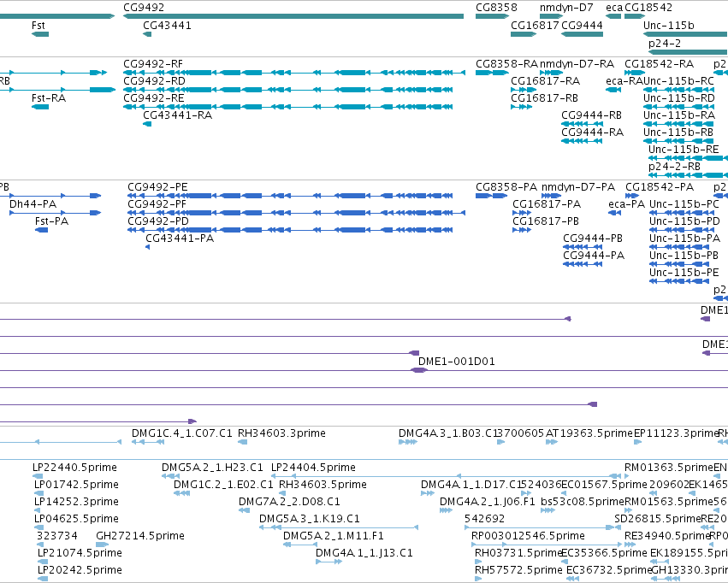This screenshot has height=583, width=728.
Task: Select the CG16817-RB transcript label
Action: 545,98
